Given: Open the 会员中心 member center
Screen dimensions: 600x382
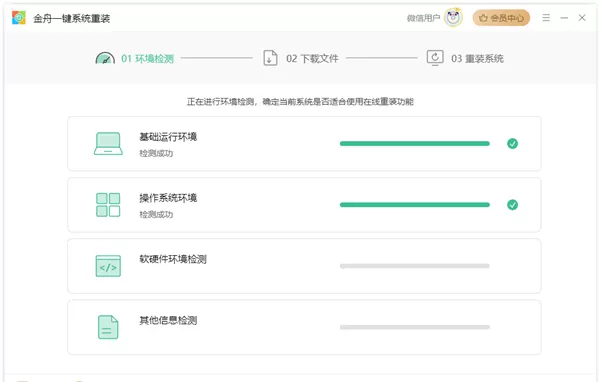Looking at the screenshot, I should [x=501, y=18].
